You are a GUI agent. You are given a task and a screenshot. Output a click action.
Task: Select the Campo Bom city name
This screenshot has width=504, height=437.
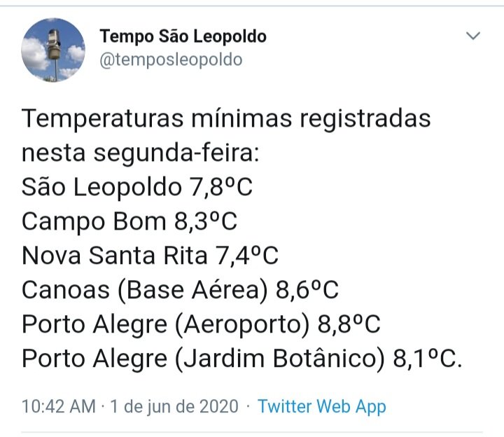[x=94, y=222]
